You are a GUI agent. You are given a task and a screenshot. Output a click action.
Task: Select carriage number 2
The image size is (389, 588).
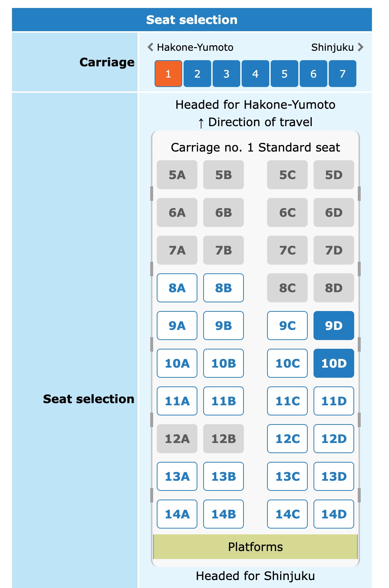(197, 74)
